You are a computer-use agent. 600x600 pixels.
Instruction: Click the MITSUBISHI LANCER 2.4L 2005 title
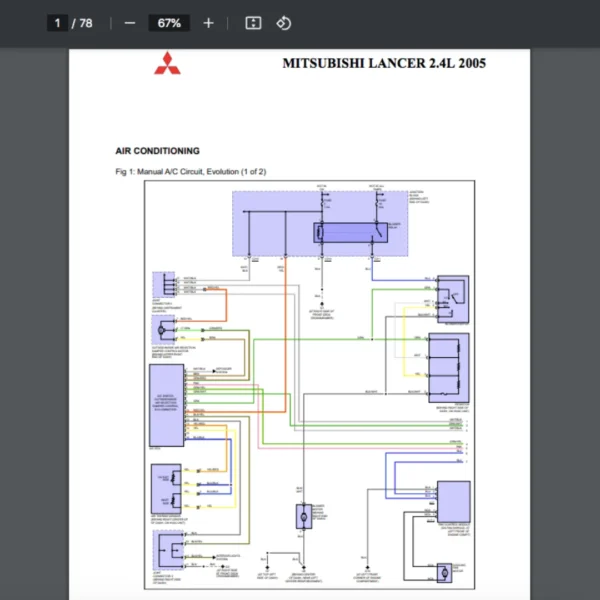384,63
